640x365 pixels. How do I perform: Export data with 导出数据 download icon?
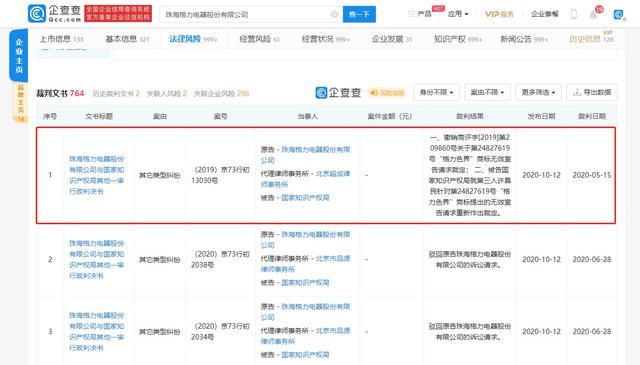tap(592, 92)
